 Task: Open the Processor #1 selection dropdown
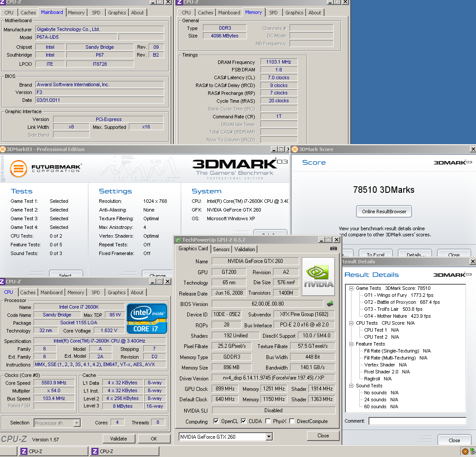pyautogui.click(x=77, y=423)
